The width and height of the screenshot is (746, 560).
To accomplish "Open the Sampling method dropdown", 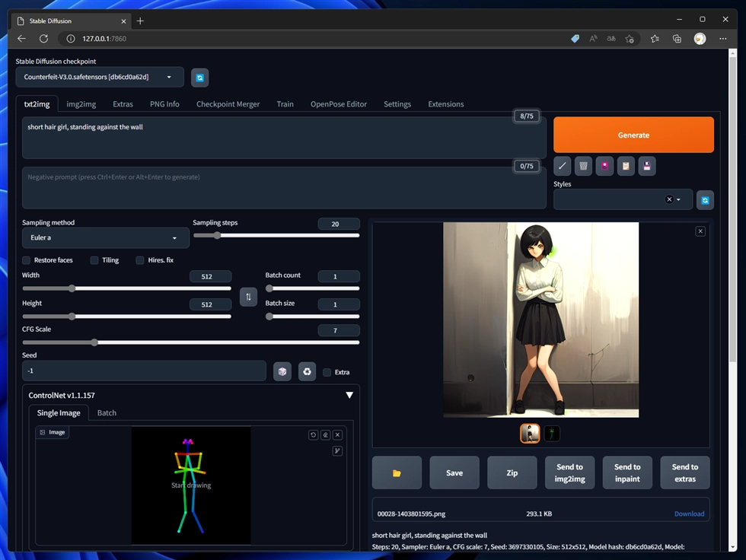I will pos(106,237).
